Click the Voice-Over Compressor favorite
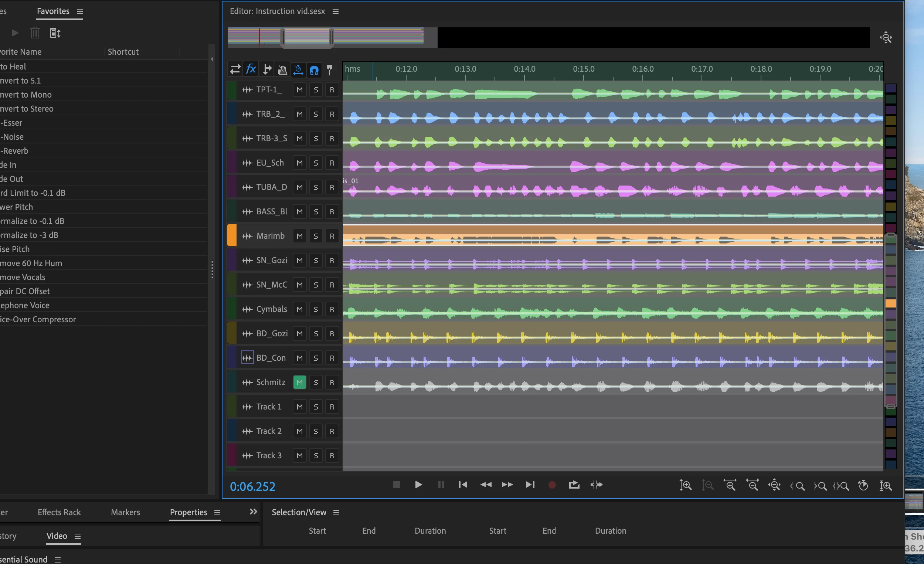Image resolution: width=924 pixels, height=564 pixels. pos(37,319)
